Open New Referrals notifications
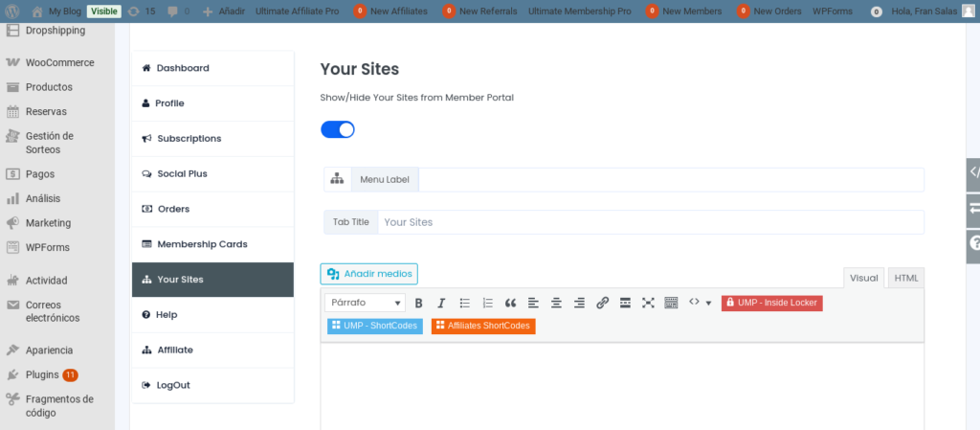 (x=479, y=11)
